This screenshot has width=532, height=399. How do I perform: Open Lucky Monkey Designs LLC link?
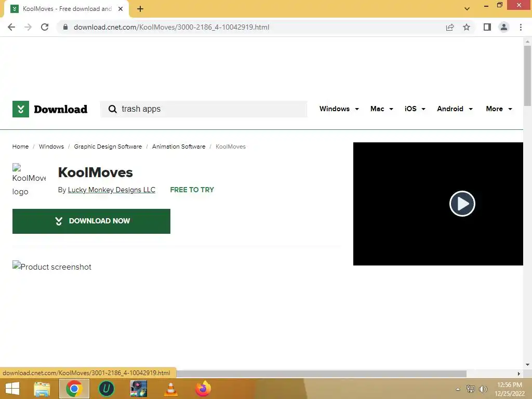pos(112,190)
